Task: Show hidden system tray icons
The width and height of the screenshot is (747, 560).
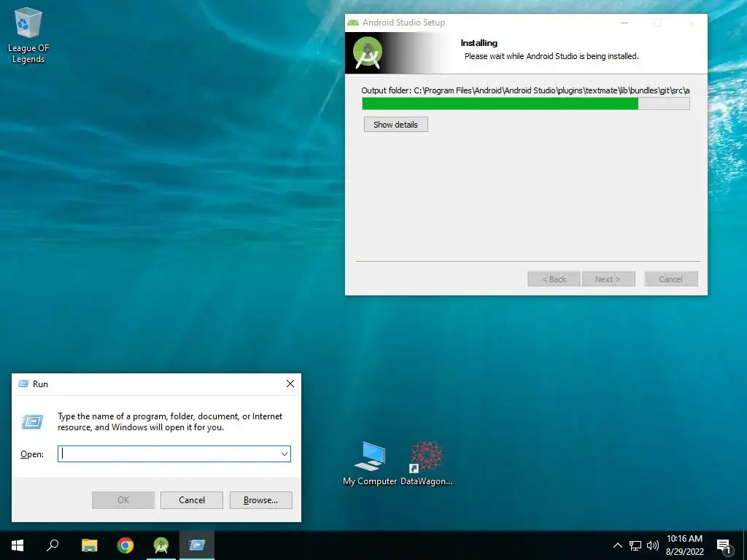Action: [617, 545]
